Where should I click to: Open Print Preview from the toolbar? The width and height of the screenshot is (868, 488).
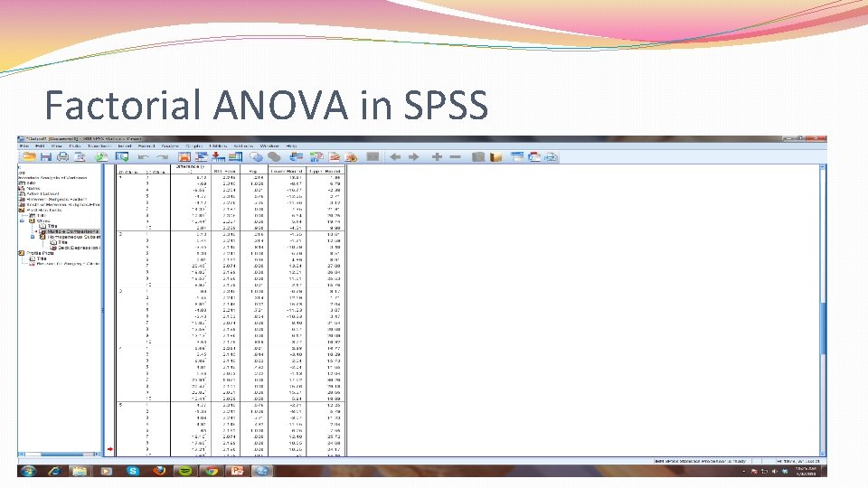pos(80,157)
